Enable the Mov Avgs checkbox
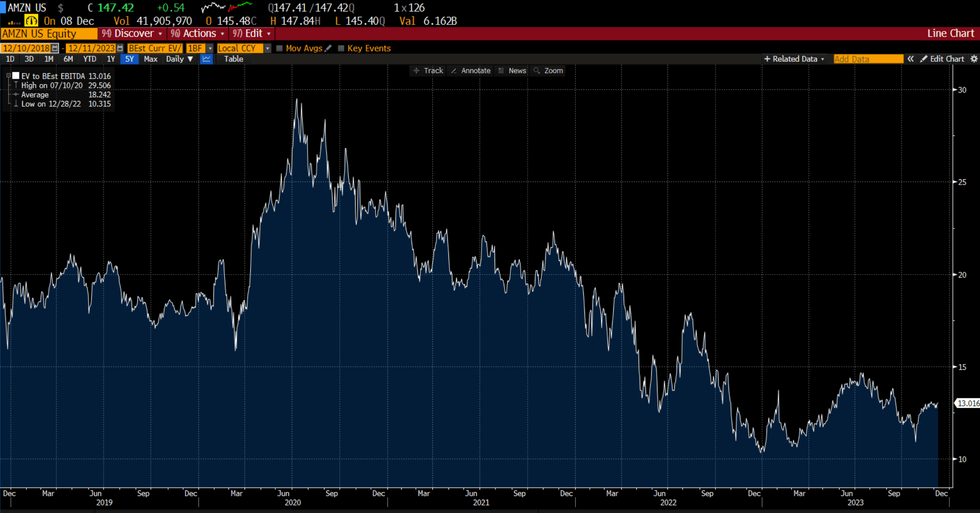The image size is (980, 513). [280, 48]
